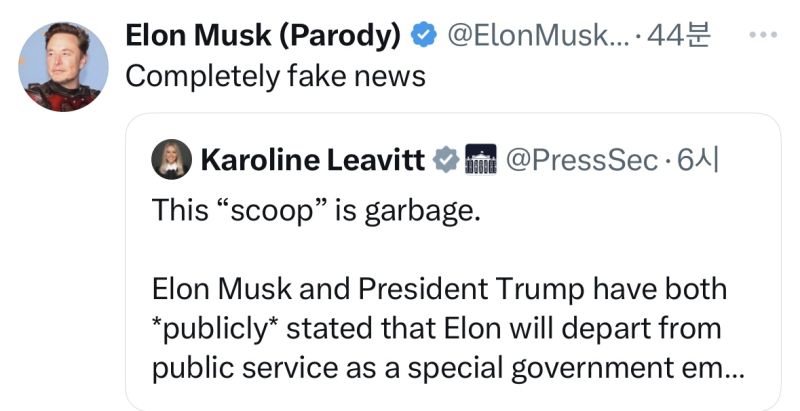Click the "Completely fake news" post text

pos(276,76)
